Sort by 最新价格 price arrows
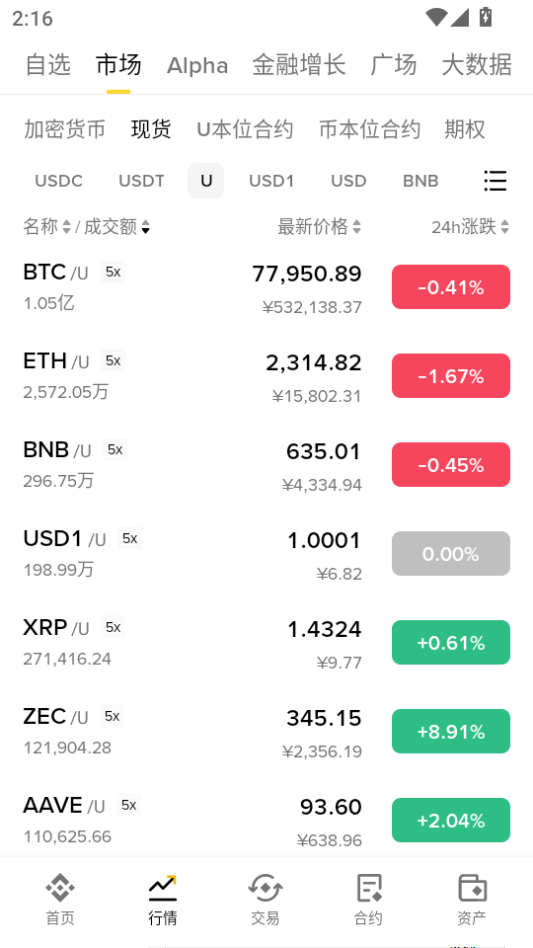Viewport: 533px width, 948px height. 357,227
